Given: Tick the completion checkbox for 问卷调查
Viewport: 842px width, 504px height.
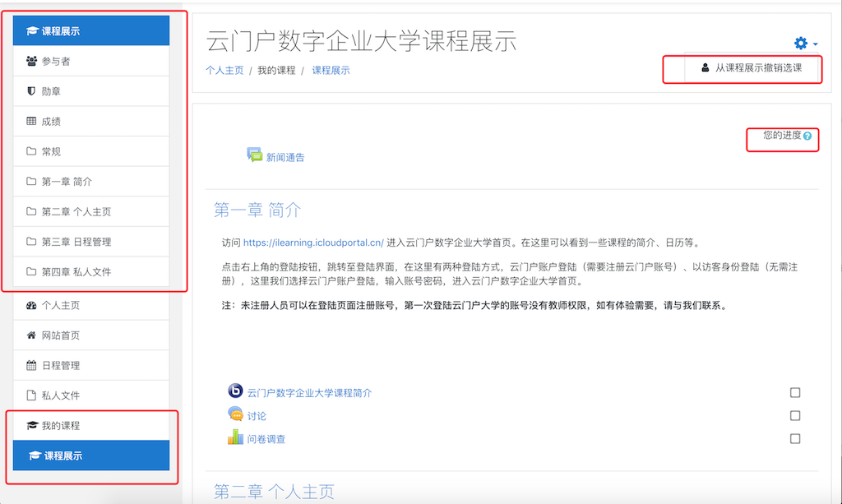Looking at the screenshot, I should coord(795,439).
